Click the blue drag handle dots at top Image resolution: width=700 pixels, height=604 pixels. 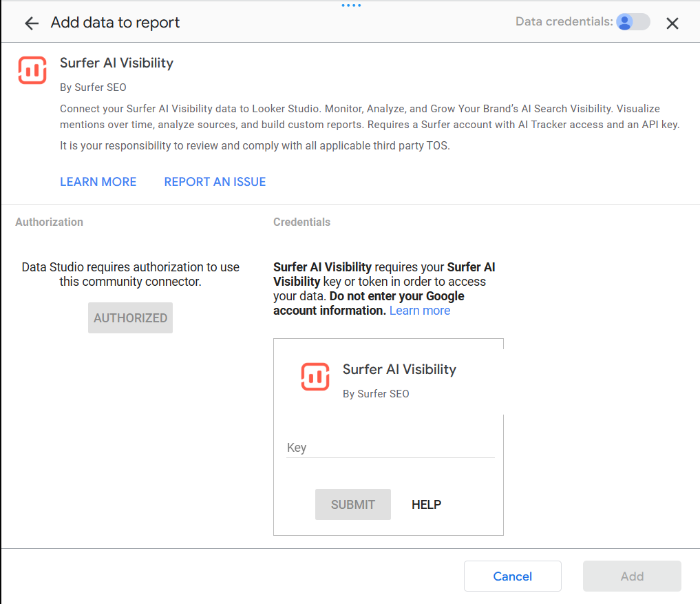pos(351,6)
